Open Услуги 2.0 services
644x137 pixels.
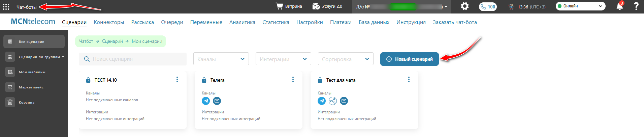327,6
